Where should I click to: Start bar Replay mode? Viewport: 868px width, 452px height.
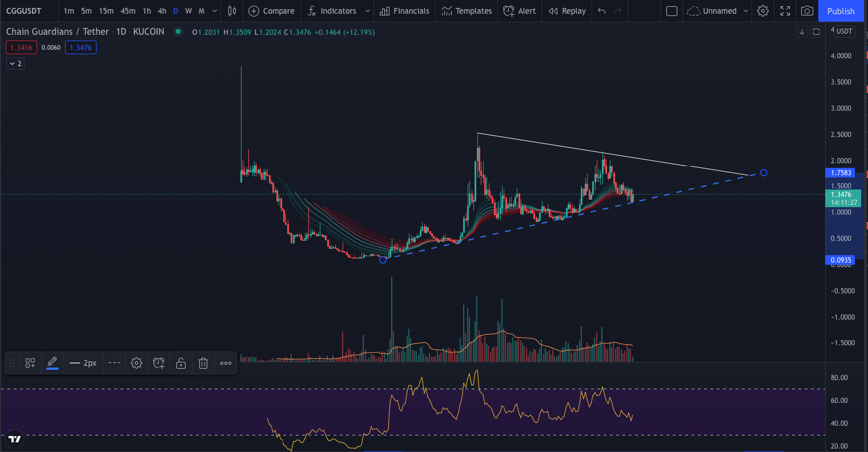(567, 11)
